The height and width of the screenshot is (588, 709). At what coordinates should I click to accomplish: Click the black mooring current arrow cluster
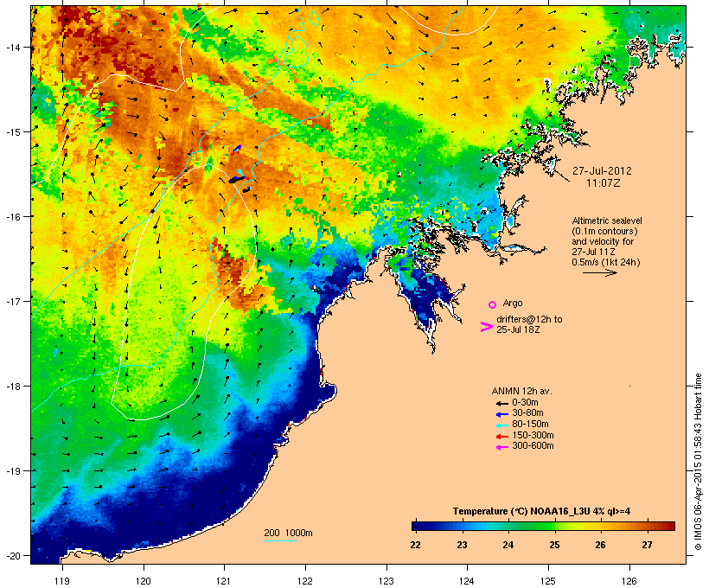tap(237, 180)
